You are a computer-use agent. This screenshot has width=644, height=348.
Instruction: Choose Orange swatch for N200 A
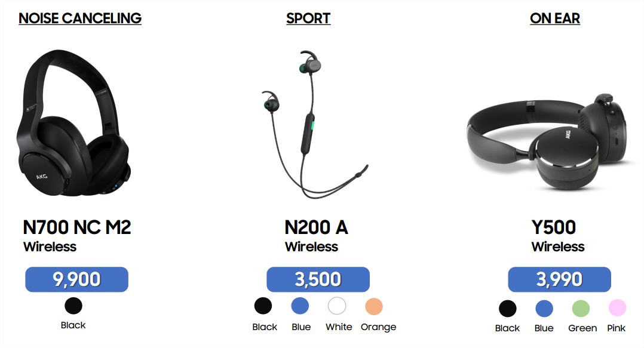374,306
